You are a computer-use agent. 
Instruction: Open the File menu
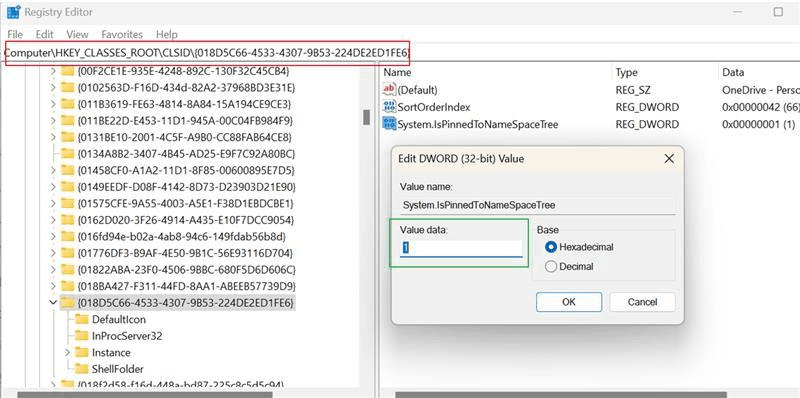15,34
